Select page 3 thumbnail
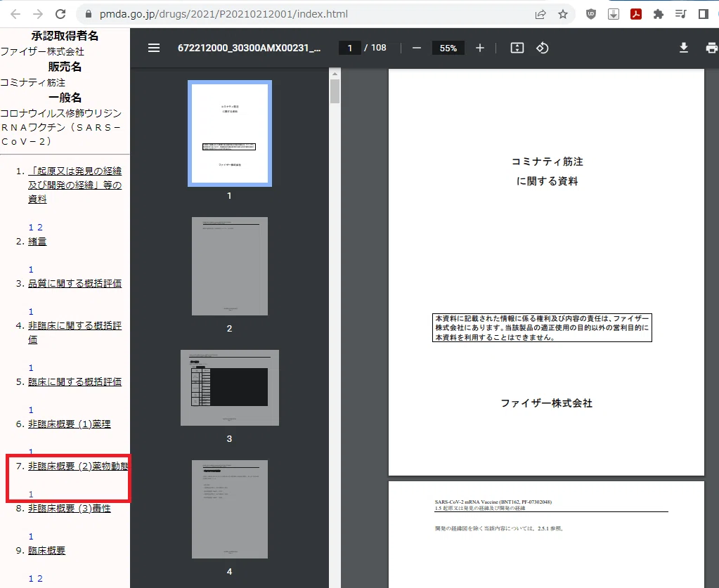 coord(230,388)
